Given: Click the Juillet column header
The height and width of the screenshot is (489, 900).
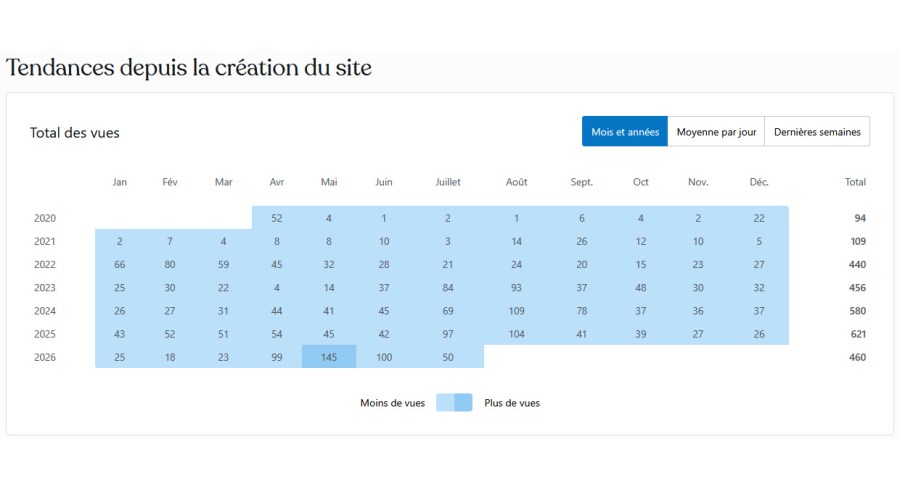Looking at the screenshot, I should pyautogui.click(x=448, y=182).
